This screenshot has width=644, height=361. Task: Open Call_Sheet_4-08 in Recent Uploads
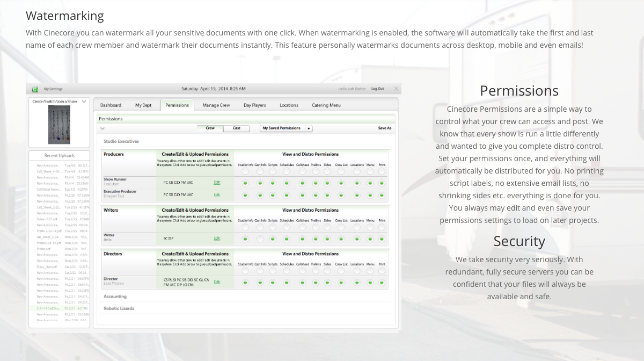coord(62,171)
